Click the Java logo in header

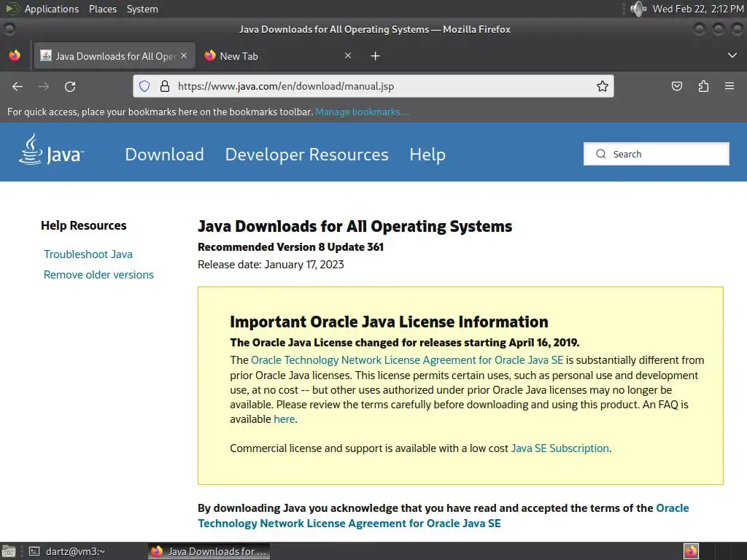52,149
